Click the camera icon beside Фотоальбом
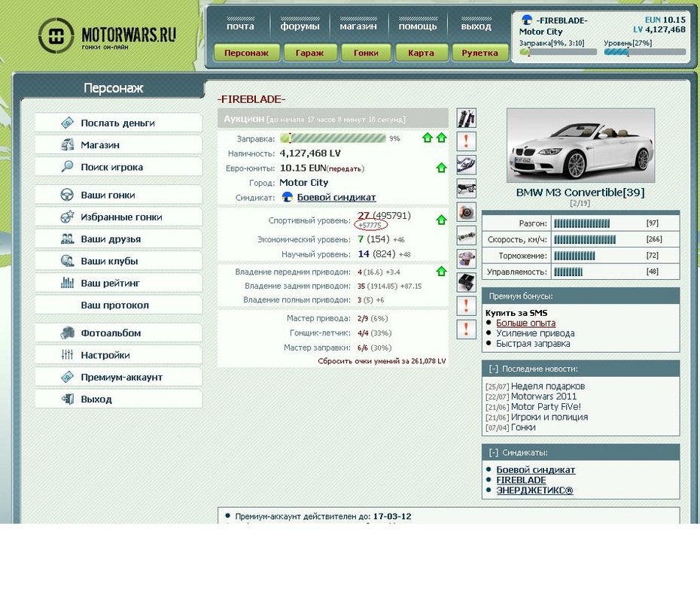This screenshot has height=592, width=700. tap(67, 332)
